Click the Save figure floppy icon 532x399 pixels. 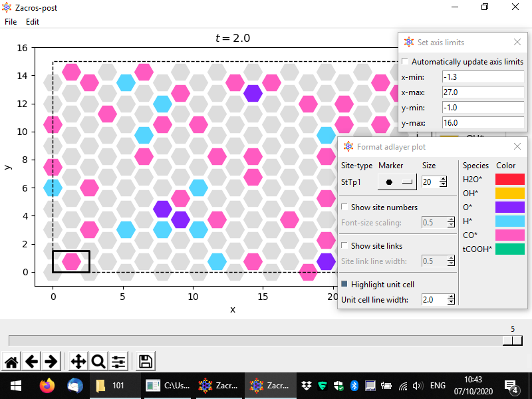[146, 362]
